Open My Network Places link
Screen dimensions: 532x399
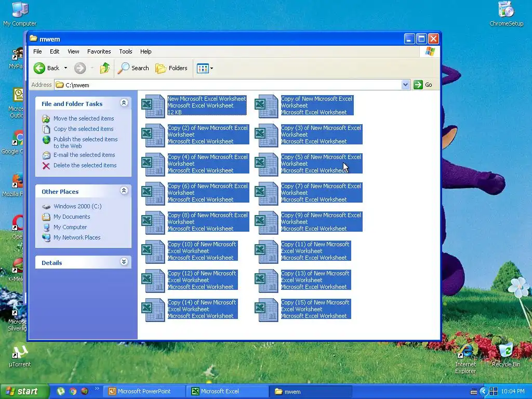(x=77, y=238)
